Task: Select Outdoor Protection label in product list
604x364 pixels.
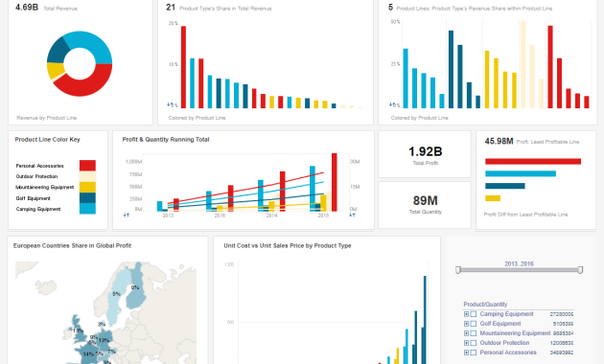Action: (x=504, y=343)
